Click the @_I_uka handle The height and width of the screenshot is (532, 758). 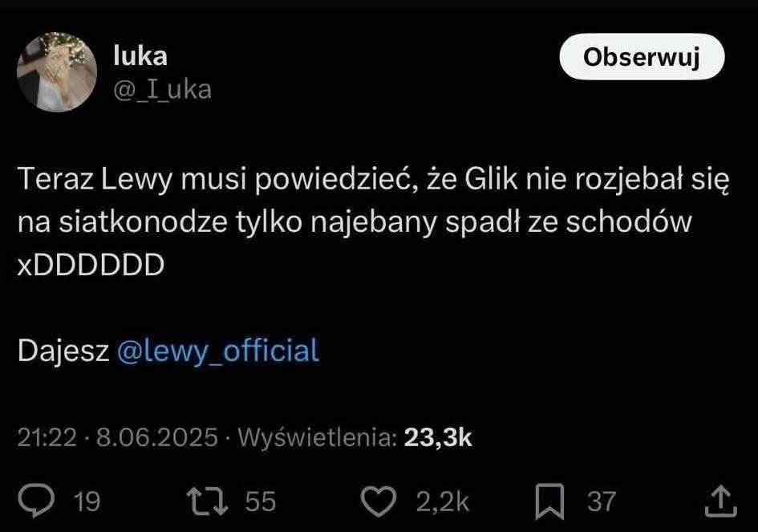click(x=163, y=88)
